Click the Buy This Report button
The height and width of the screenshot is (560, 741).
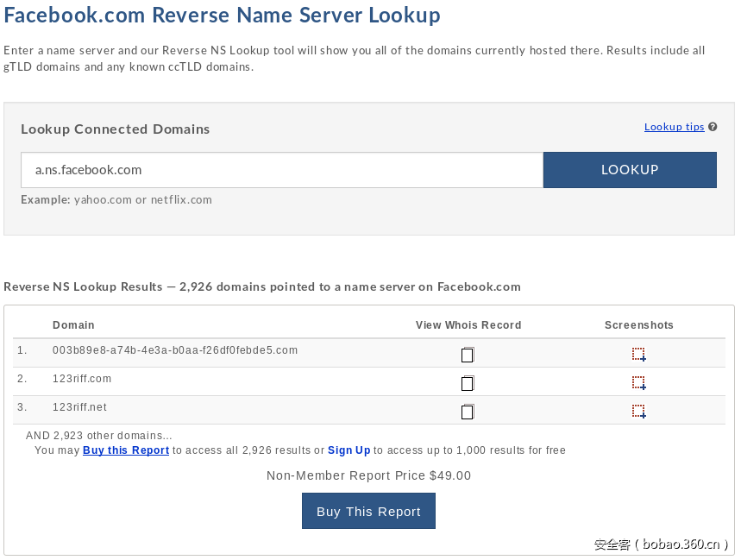tap(368, 511)
